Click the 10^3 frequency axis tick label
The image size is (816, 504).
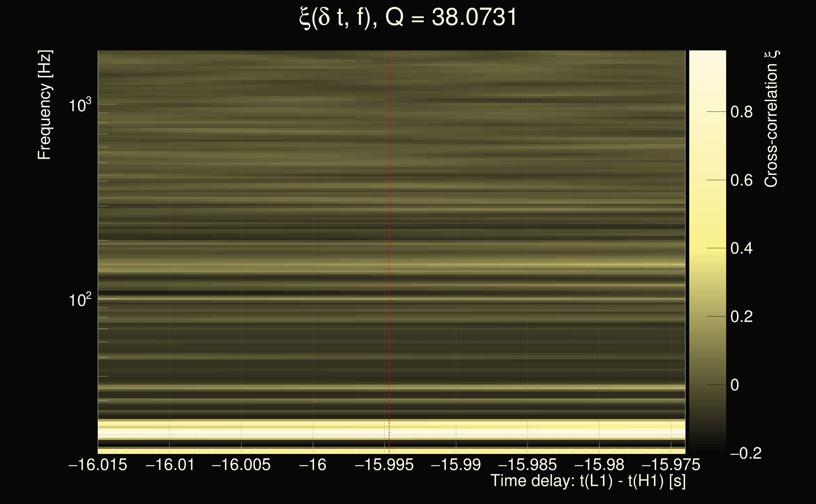point(80,106)
